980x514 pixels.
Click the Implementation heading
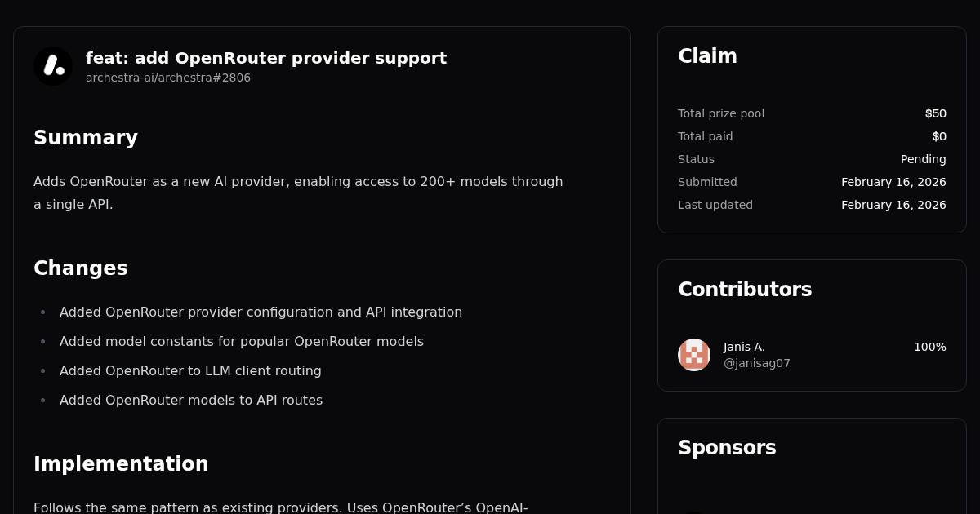click(121, 464)
